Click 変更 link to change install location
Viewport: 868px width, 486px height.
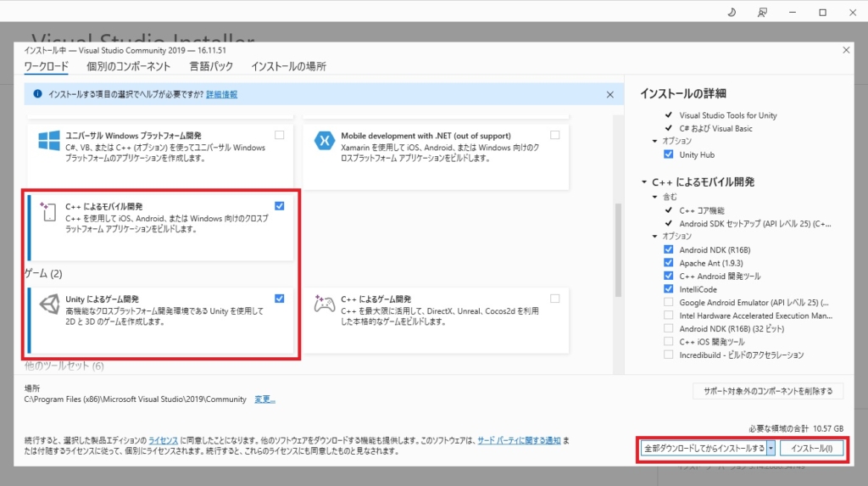(x=264, y=399)
